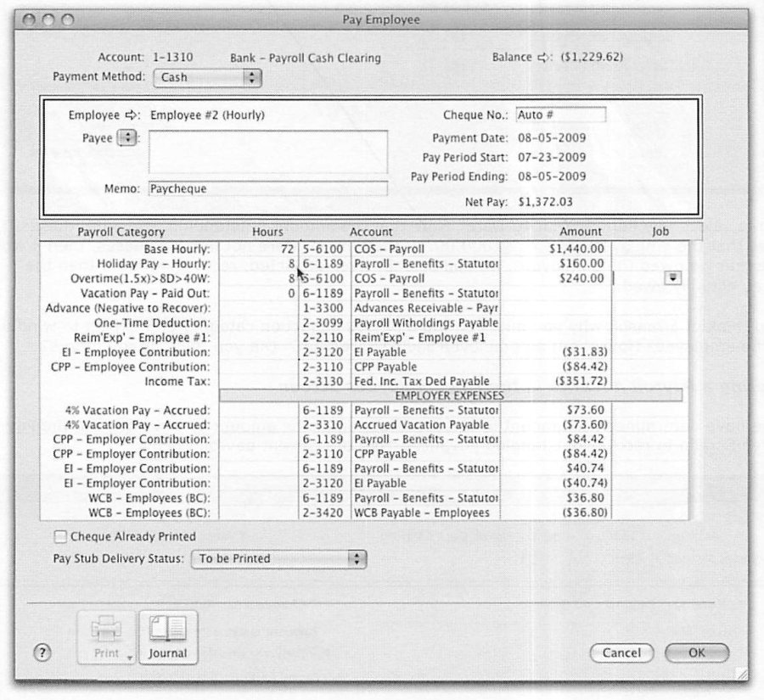Open the Job dropdown in the Overtime row
This screenshot has height=700, width=764.
coord(673,277)
